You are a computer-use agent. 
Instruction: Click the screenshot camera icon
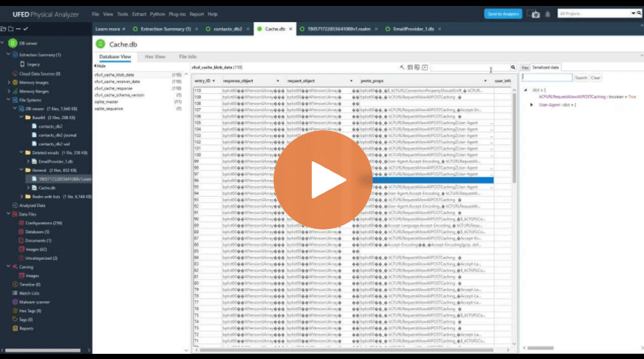click(534, 14)
